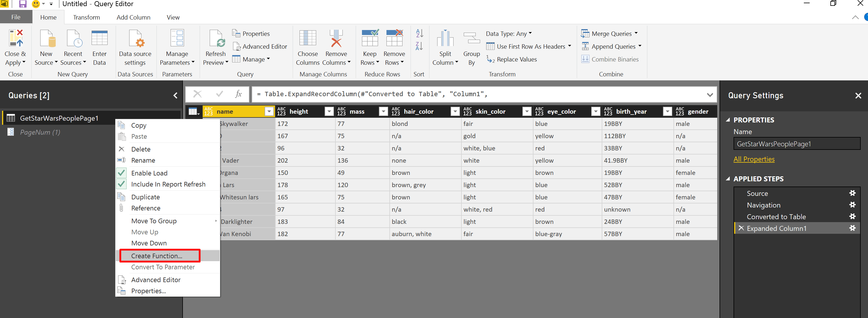Switch to the Transform ribbon tab

[x=87, y=17]
